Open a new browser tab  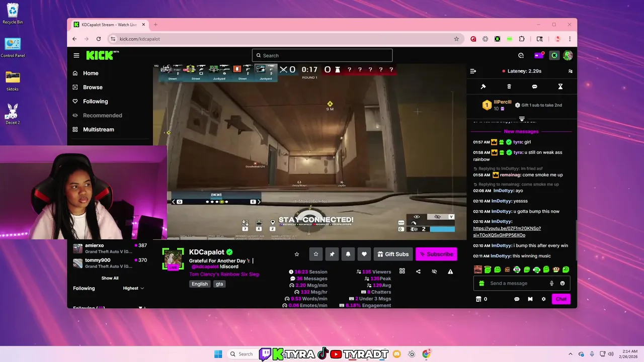coord(155,25)
